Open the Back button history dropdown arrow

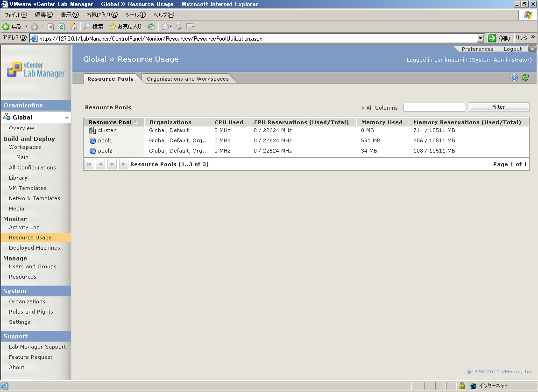coord(26,27)
